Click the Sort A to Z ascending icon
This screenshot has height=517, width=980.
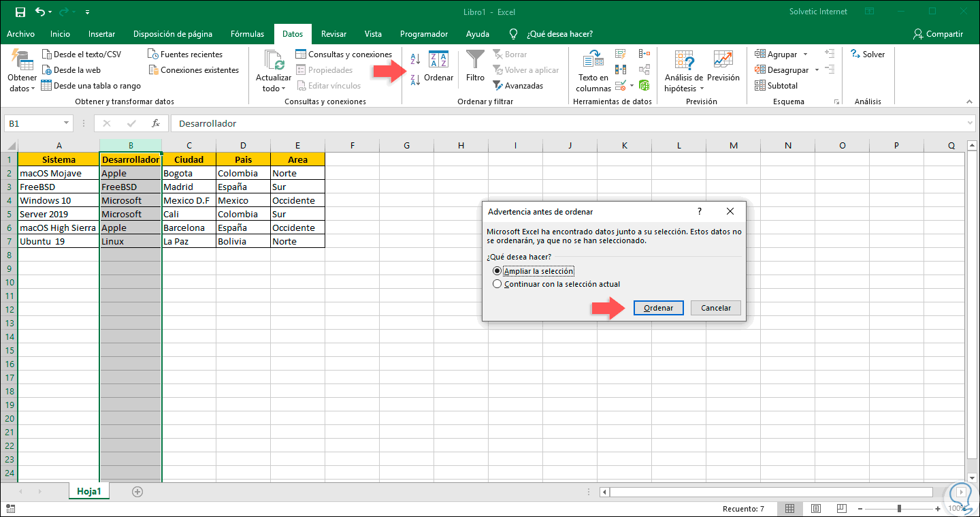pos(415,59)
